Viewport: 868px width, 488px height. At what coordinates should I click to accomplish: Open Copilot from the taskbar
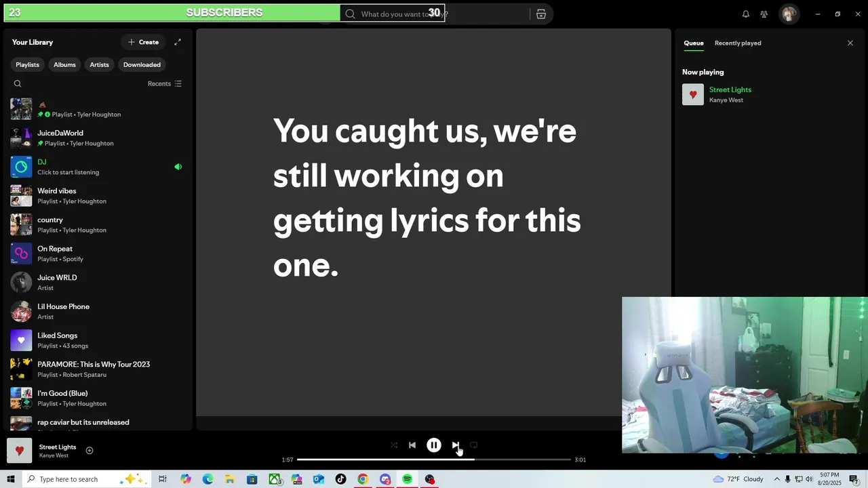[186, 479]
